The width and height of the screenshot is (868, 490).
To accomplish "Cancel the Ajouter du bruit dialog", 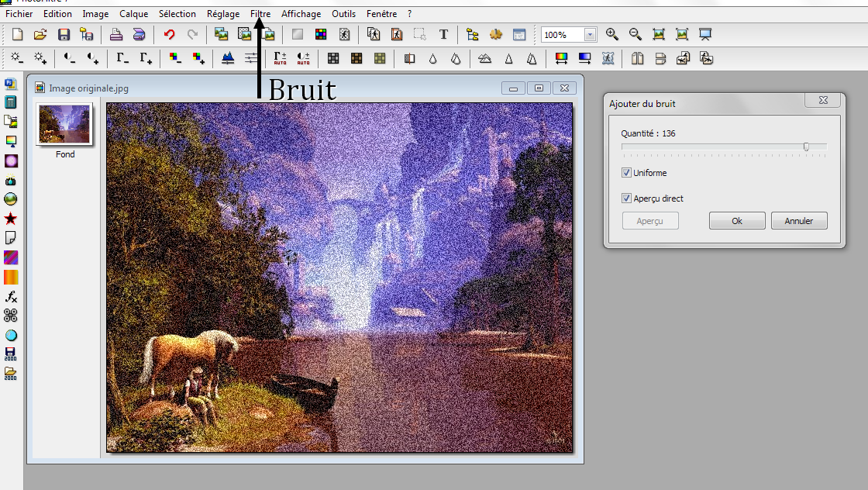I will 799,220.
